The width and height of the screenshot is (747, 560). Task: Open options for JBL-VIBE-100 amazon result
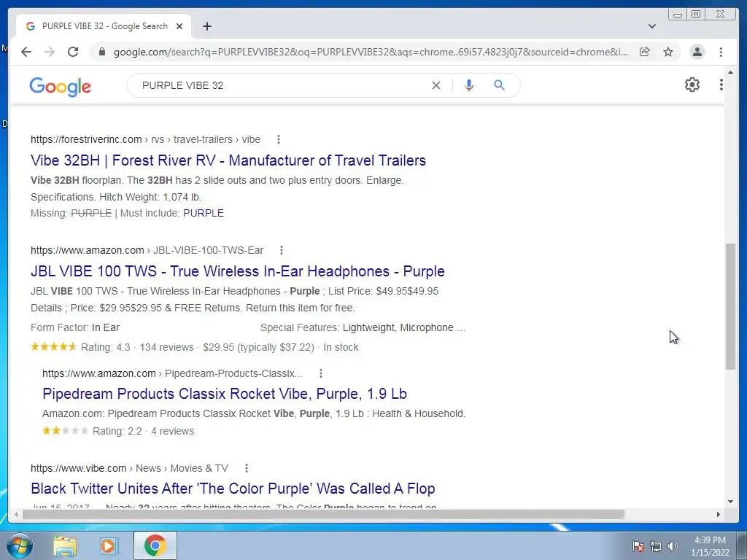pyautogui.click(x=282, y=250)
